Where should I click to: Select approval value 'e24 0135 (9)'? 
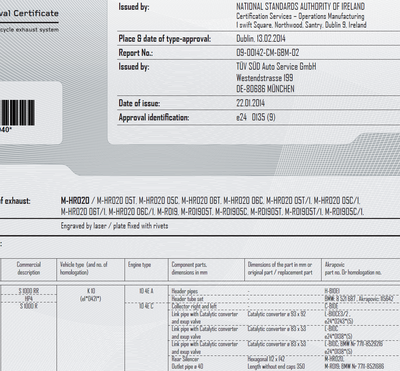[256, 117]
